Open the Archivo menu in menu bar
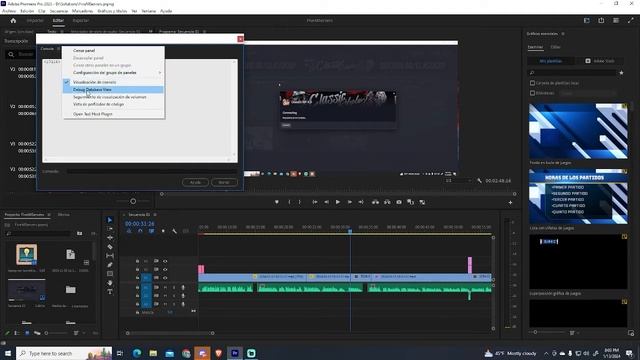This screenshot has width=640, height=360. coord(9,11)
